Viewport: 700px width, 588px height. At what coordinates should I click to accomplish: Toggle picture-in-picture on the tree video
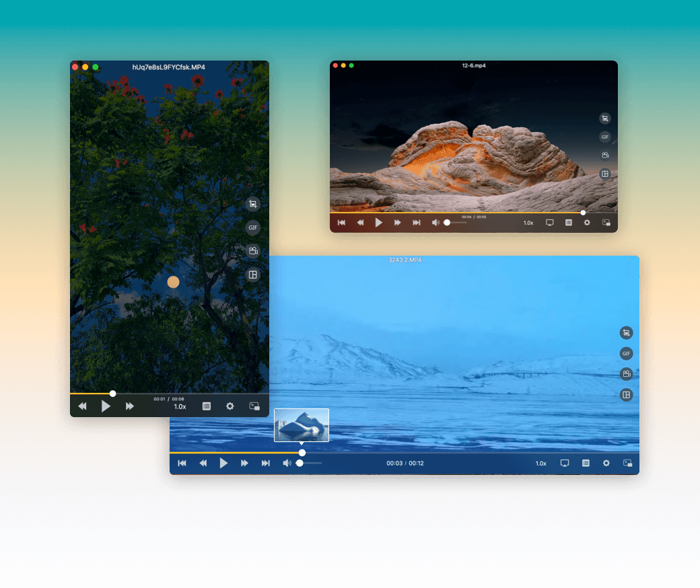tap(254, 406)
